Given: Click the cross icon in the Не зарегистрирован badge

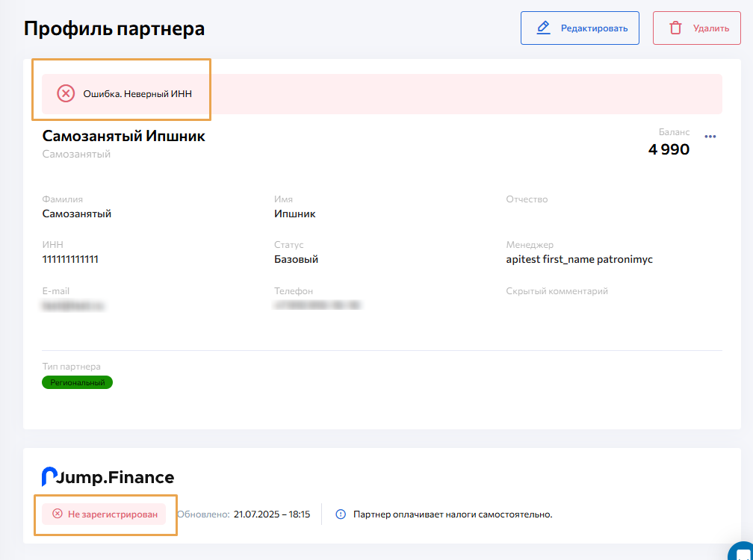Looking at the screenshot, I should (x=58, y=514).
